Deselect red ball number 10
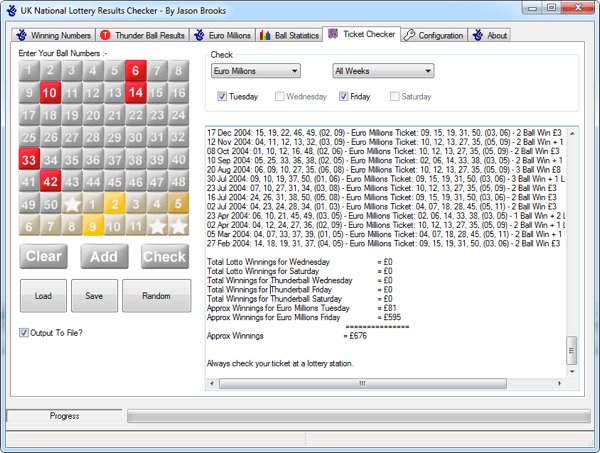Viewport: 600px width, 453px height. (50, 93)
